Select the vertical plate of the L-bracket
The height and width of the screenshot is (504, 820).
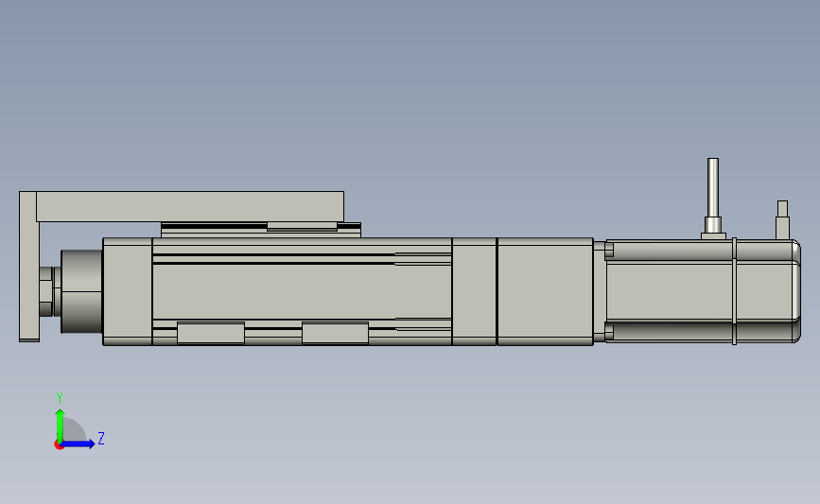click(28, 267)
